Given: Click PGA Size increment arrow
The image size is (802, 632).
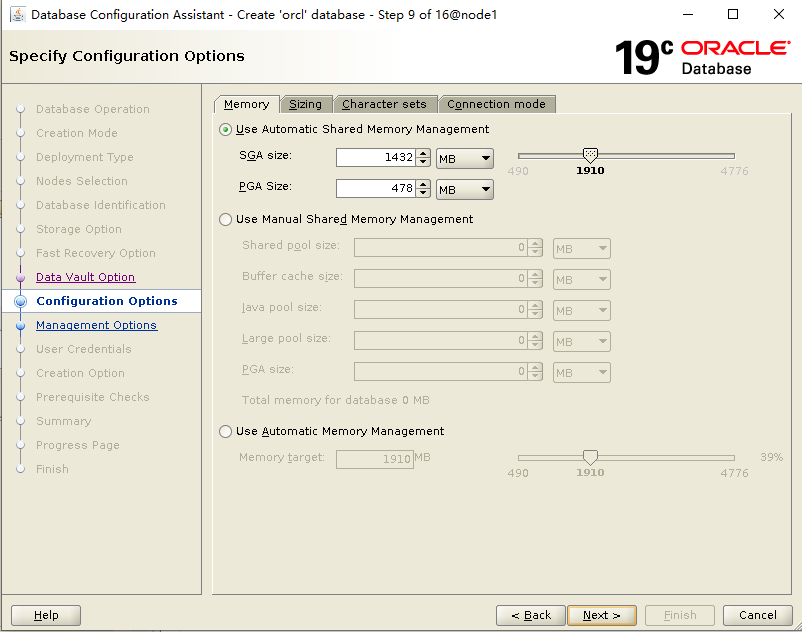Looking at the screenshot, I should tap(423, 184).
